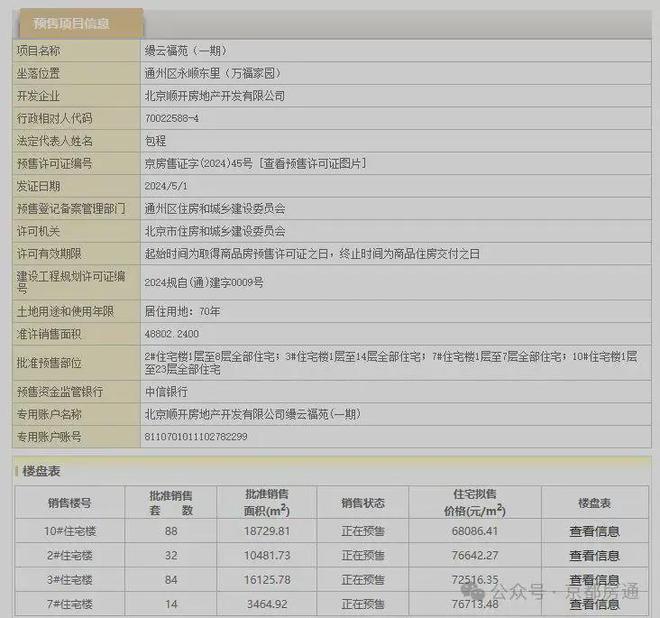Viewport: 660px width, 618px height.
Task: Click the 专用账户账号 row label
Action: pos(49,437)
